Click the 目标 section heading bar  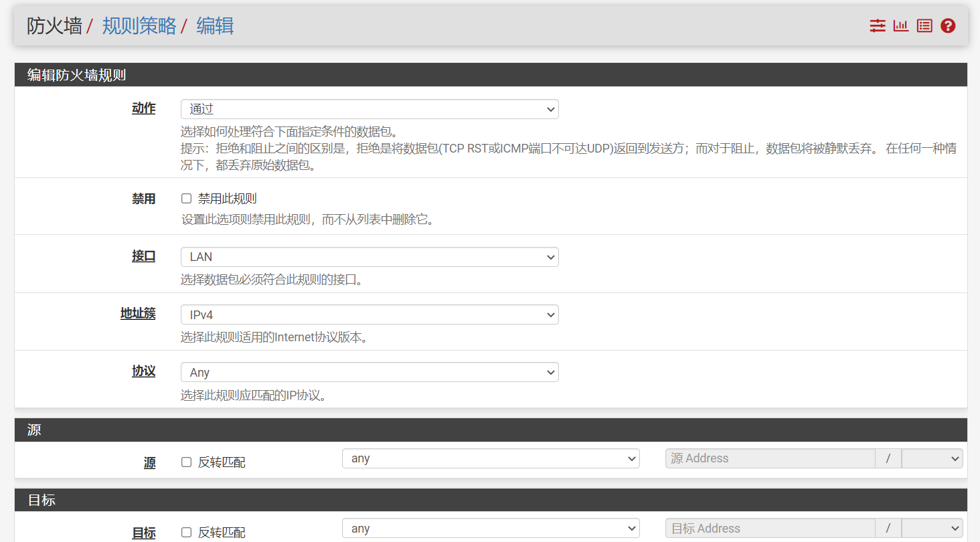click(491, 500)
